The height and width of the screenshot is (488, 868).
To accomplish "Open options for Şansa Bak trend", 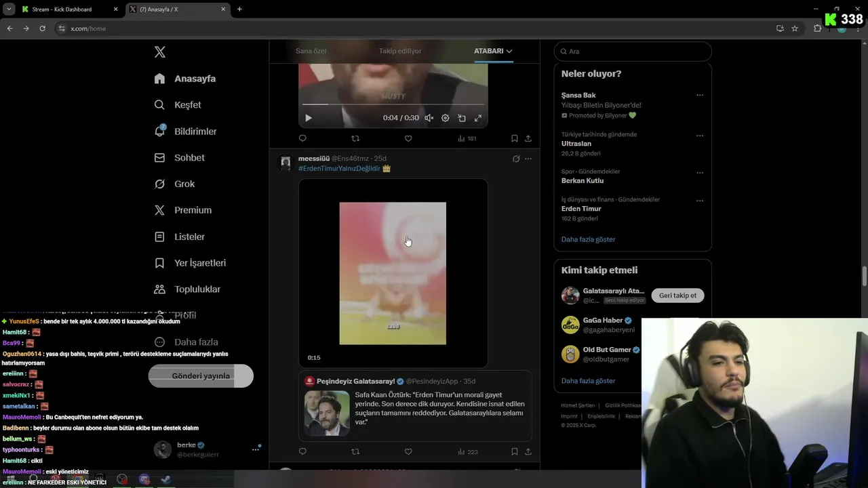I will [x=700, y=96].
